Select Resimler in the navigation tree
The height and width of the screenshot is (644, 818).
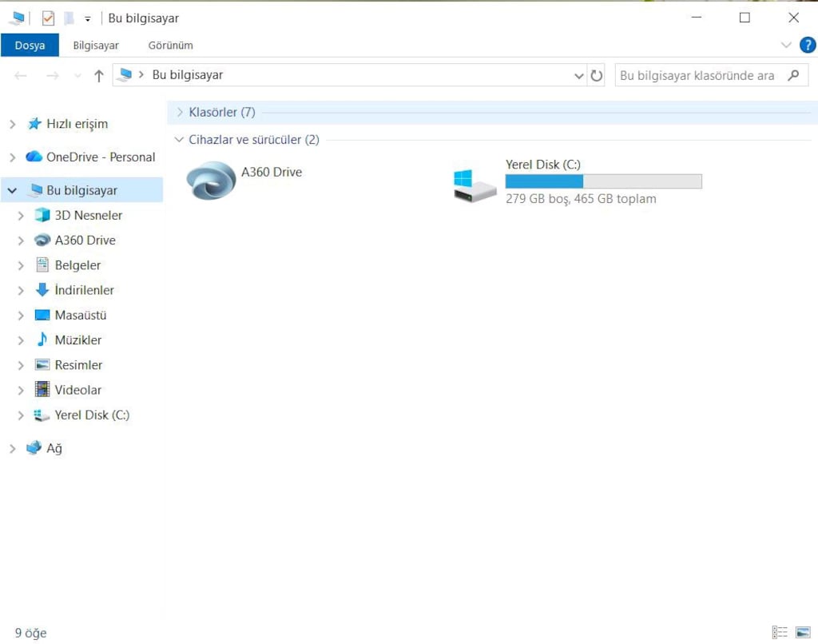(79, 365)
